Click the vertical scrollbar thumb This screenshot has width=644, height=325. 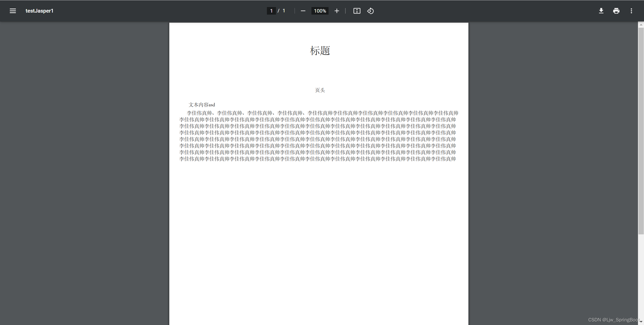(641, 131)
